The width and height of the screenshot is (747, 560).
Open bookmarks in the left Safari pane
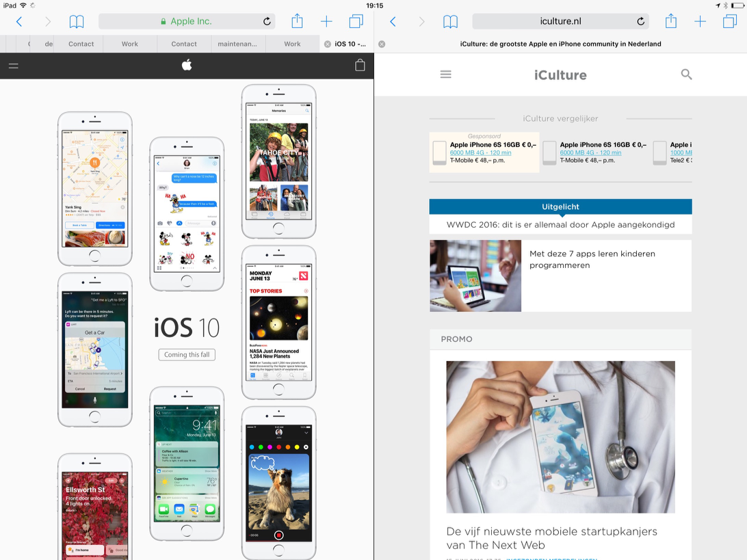click(x=77, y=21)
